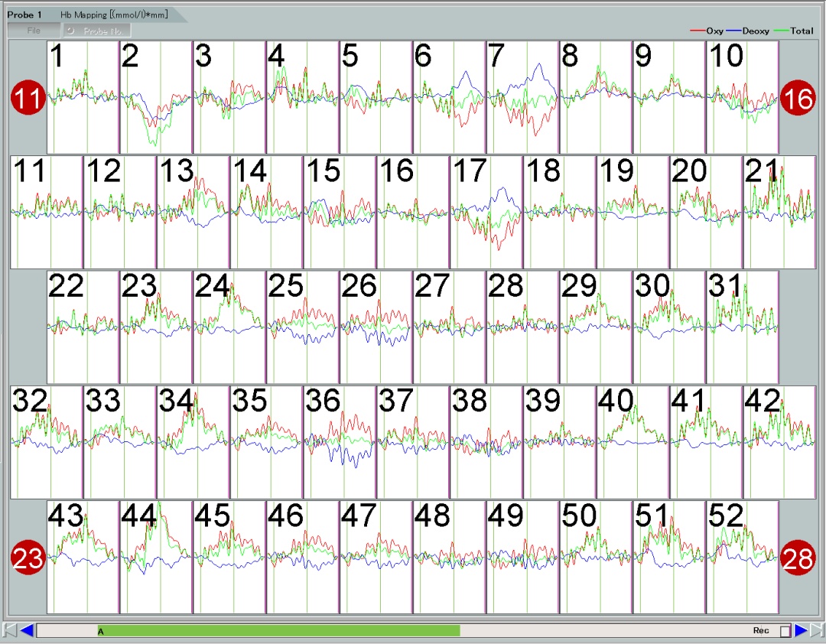Viewport: 826px width, 644px height.
Task: Toggle the Rec checkbox on timeline
Action: pyautogui.click(x=784, y=631)
